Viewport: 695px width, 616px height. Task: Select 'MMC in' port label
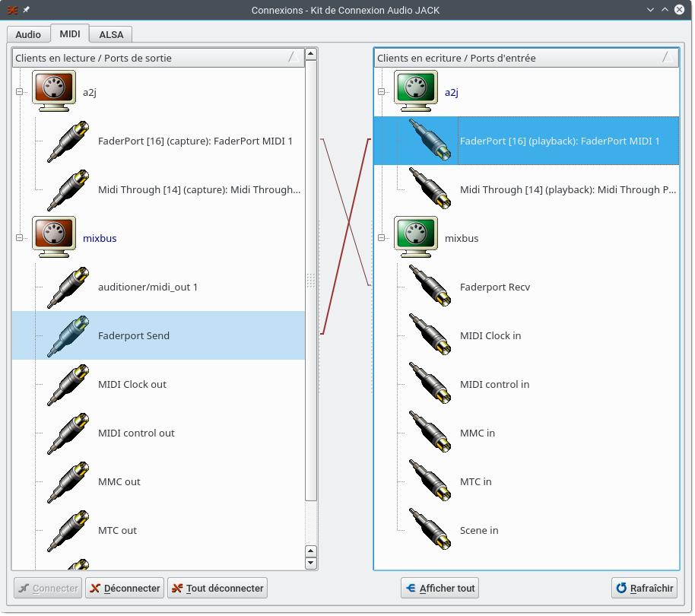478,433
